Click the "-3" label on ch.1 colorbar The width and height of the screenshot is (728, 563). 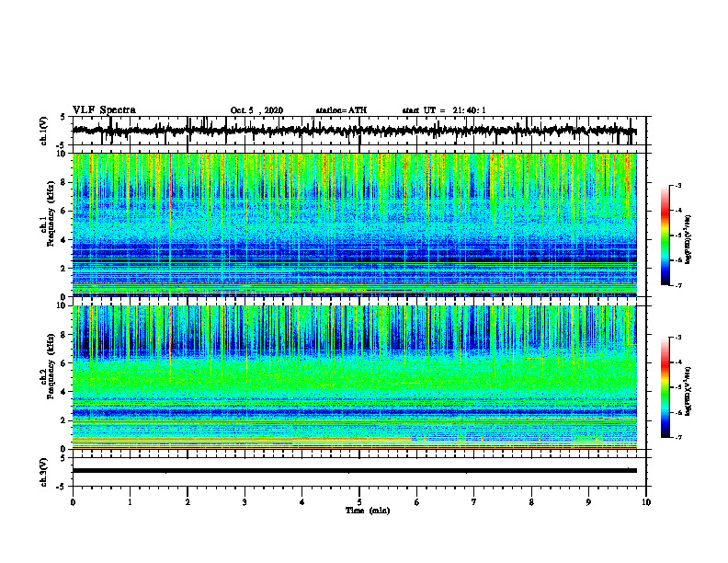point(677,186)
